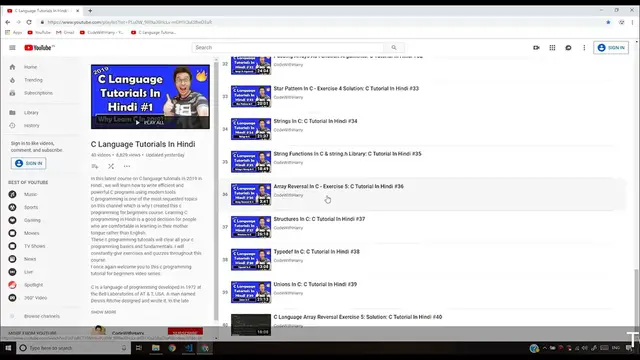Click the top-right SIGN IN button

click(x=611, y=48)
